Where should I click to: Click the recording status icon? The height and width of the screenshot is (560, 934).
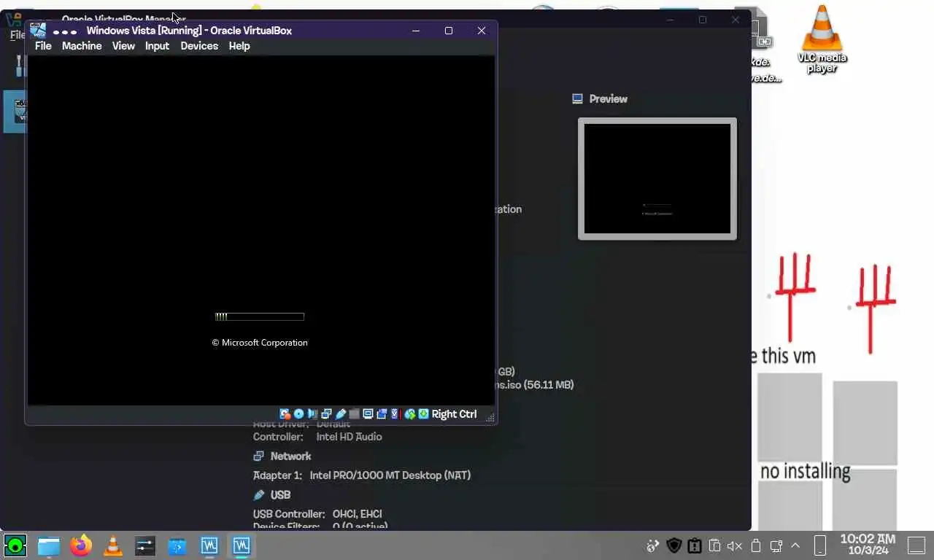(x=382, y=414)
